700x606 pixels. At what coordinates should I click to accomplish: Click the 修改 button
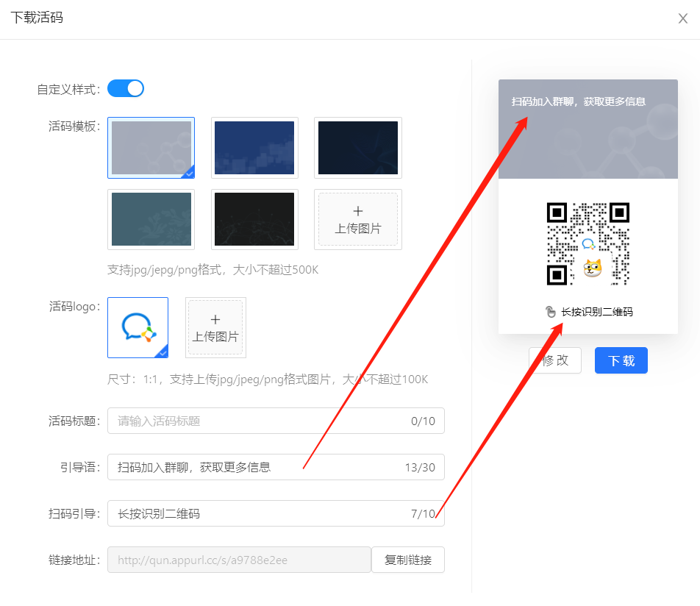click(x=555, y=360)
